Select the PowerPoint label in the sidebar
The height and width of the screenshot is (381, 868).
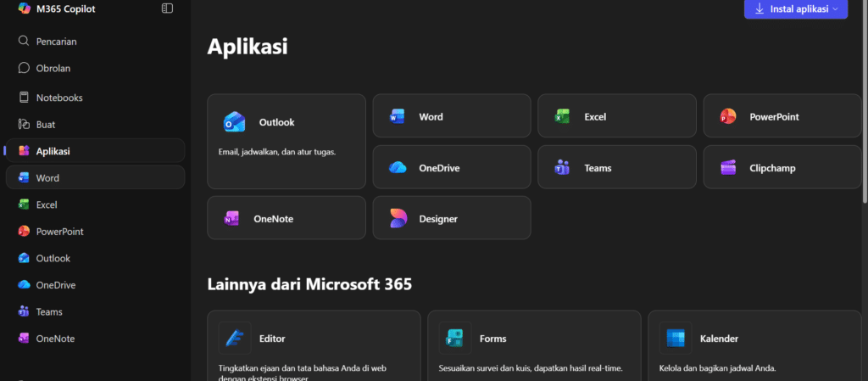pyautogui.click(x=60, y=232)
